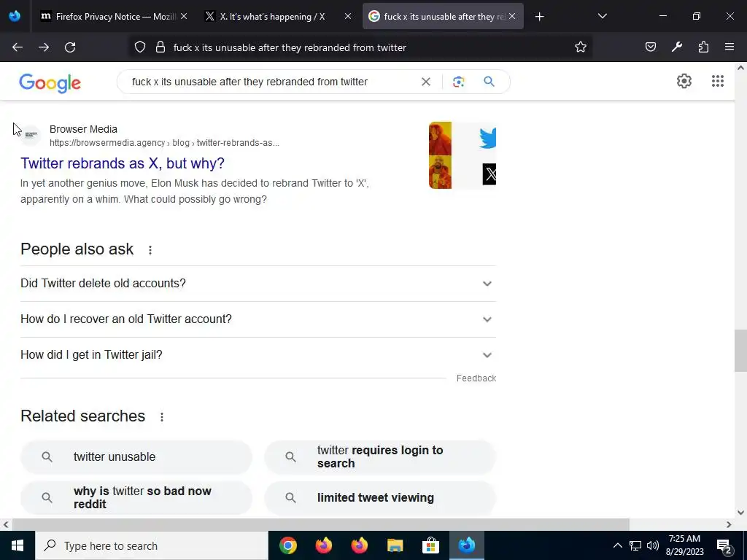
Task: Open Firefox View icon in tab bar
Action: pyautogui.click(x=15, y=16)
